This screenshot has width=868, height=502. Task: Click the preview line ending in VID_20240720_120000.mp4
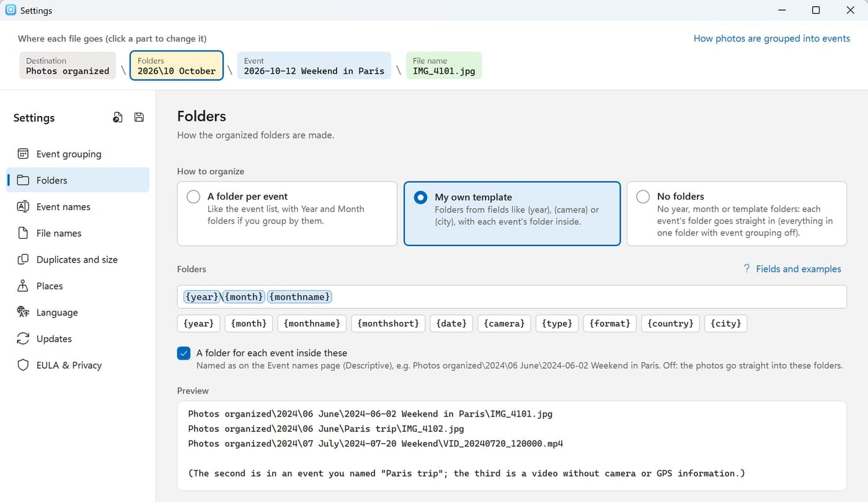376,444
